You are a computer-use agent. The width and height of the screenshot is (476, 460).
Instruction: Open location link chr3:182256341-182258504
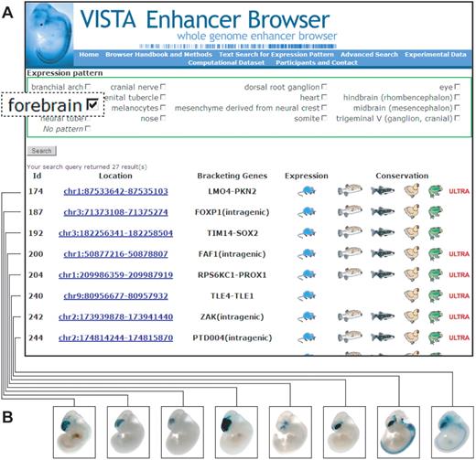pyautogui.click(x=115, y=233)
